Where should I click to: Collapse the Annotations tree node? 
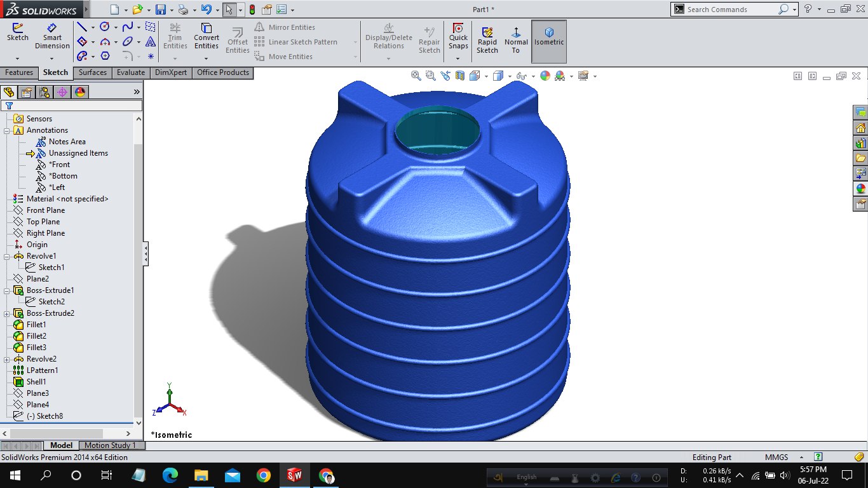pos(7,130)
